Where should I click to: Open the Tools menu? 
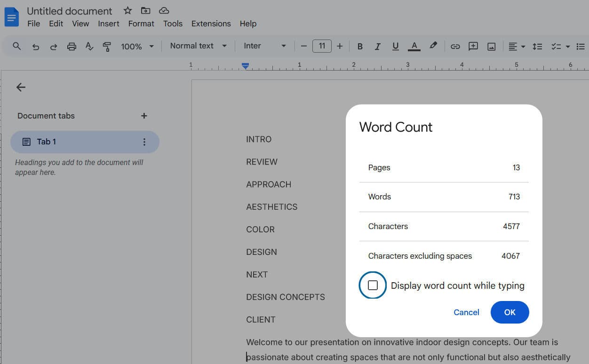(173, 24)
